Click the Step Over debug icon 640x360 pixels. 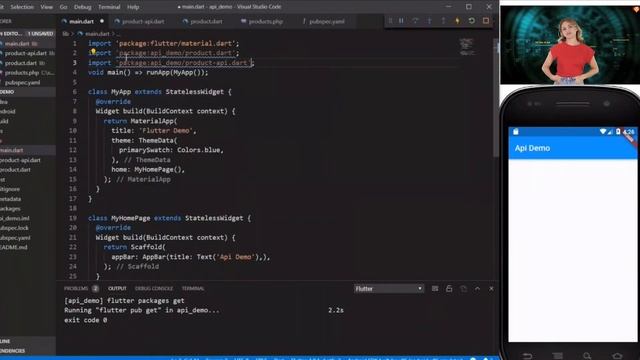pyautogui.click(x=415, y=20)
